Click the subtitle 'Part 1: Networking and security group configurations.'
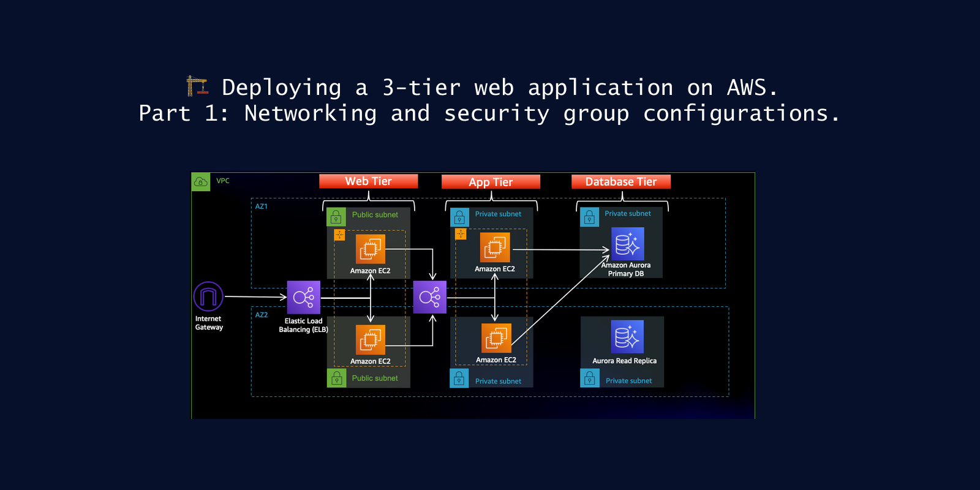The width and height of the screenshot is (980, 490). pos(489,114)
